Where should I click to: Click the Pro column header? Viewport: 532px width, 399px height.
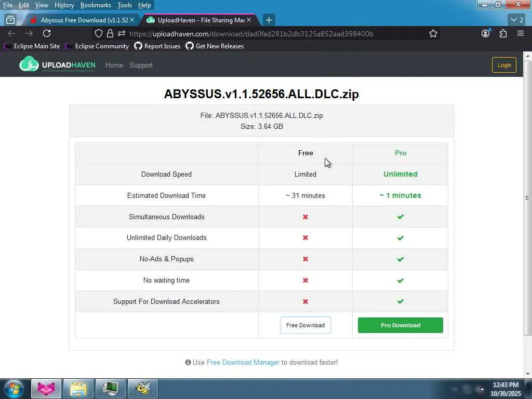coord(401,153)
